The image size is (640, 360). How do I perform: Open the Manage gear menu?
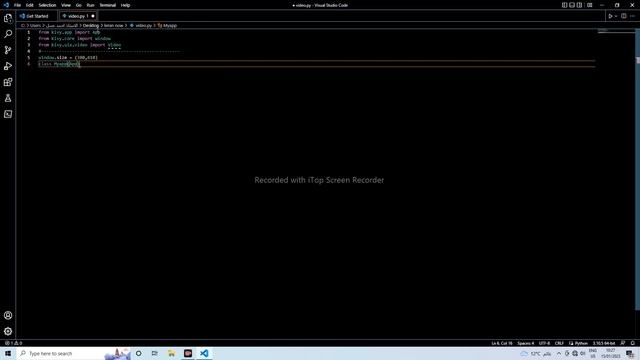[x=8, y=331]
